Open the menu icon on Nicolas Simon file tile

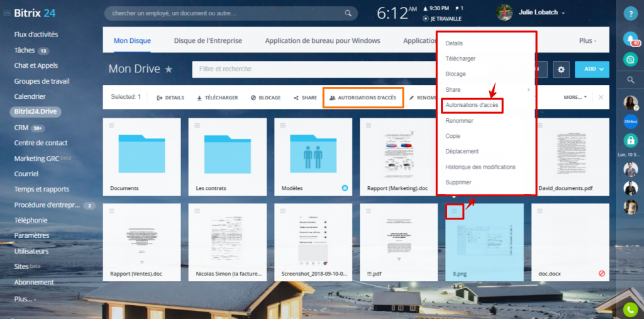click(x=197, y=211)
